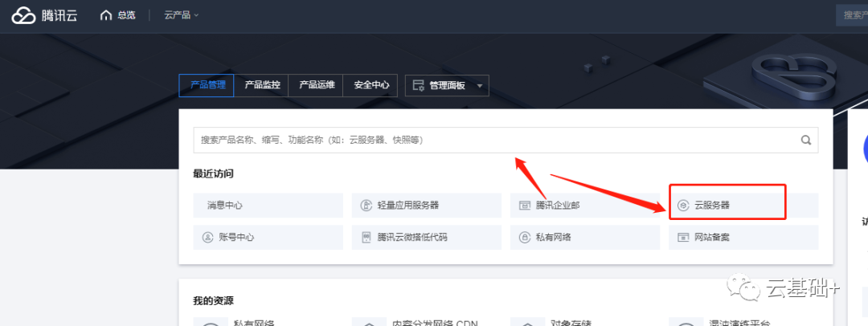This screenshot has height=326, width=868.
Task: Click the 轻量应用服务器 icon
Action: pyautogui.click(x=366, y=206)
